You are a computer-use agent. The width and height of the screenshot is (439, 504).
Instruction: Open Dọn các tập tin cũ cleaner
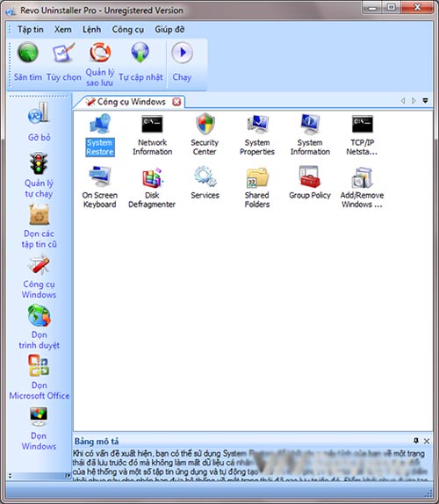click(39, 227)
